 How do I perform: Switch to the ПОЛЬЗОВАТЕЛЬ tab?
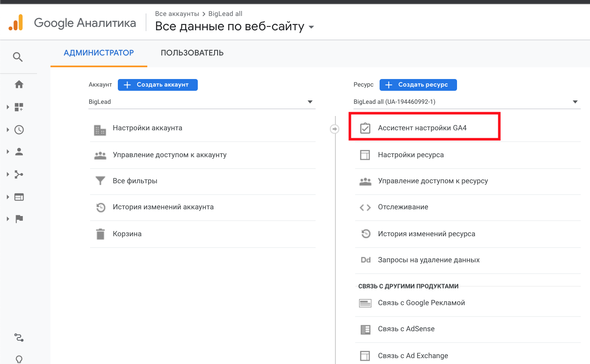tap(192, 53)
